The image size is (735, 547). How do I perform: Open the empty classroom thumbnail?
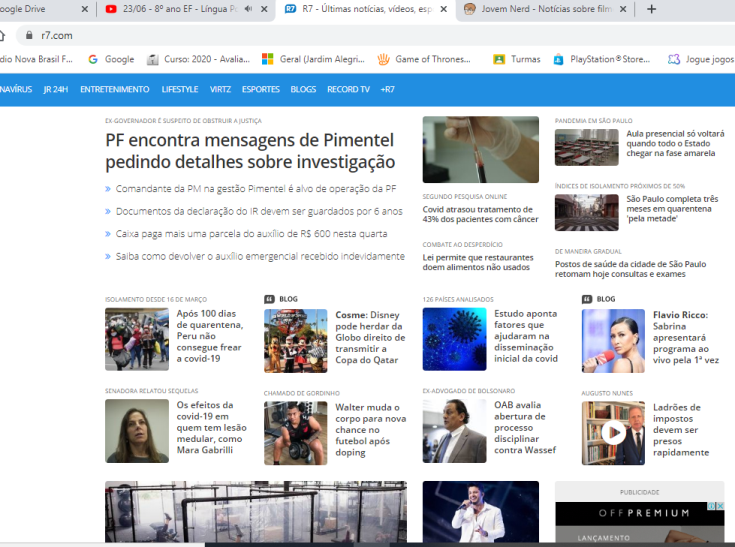(x=586, y=148)
